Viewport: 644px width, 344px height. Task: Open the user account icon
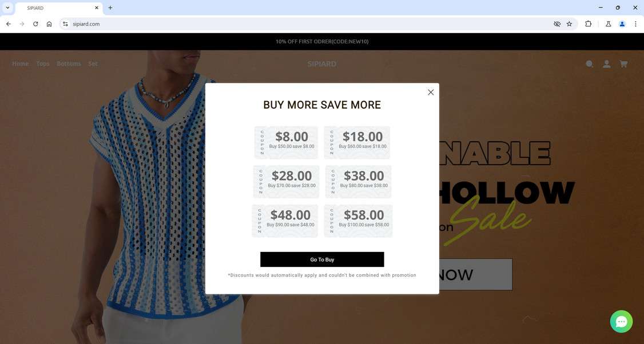click(x=606, y=64)
